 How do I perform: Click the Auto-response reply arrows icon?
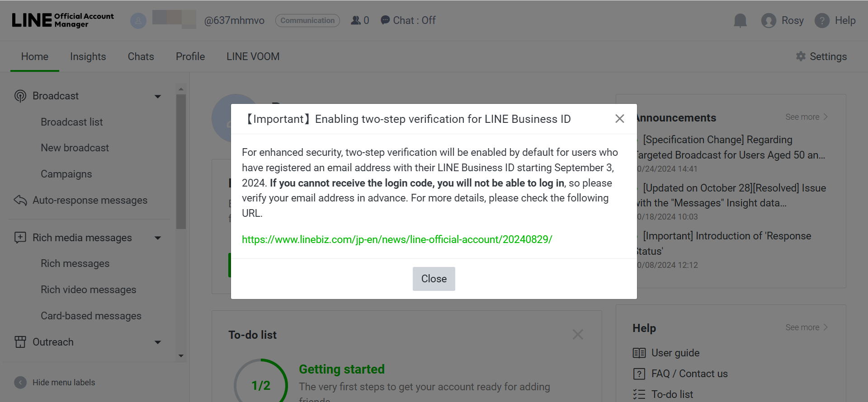point(20,200)
